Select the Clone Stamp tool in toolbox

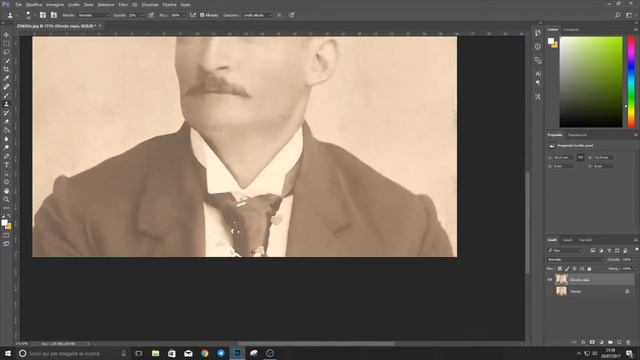[6, 104]
